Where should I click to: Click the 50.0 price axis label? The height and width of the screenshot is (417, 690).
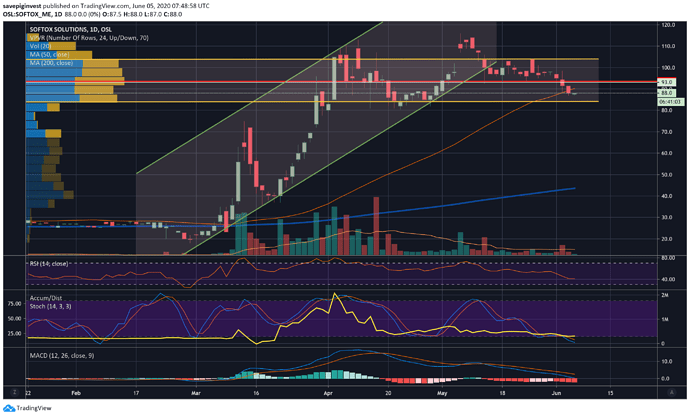click(668, 175)
